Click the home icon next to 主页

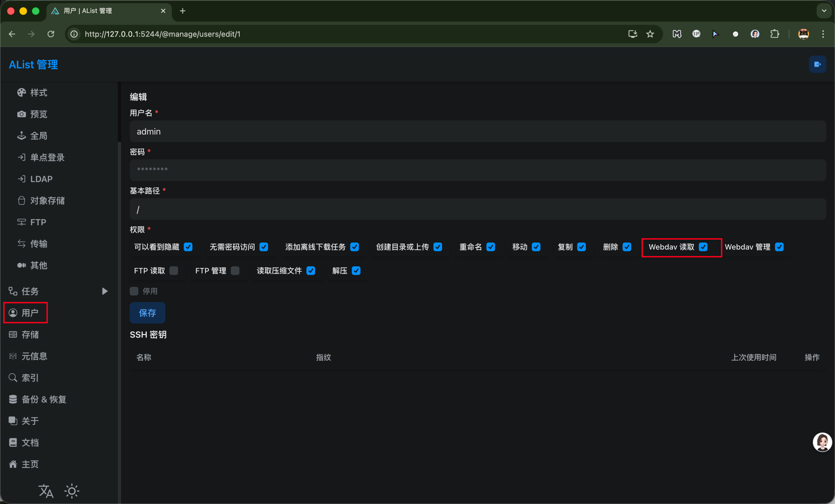tap(13, 464)
